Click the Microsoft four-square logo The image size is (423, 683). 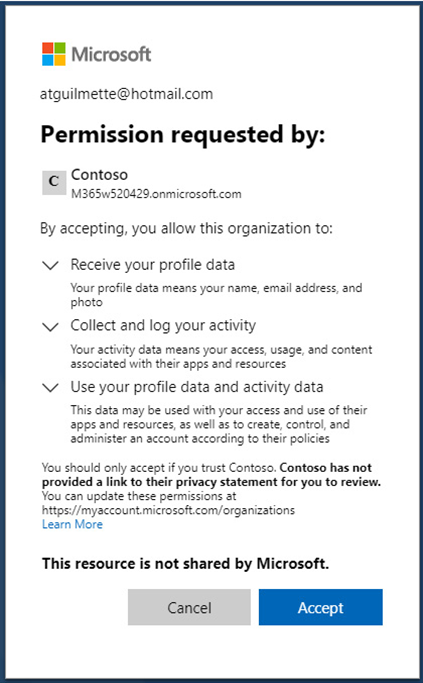(54, 54)
